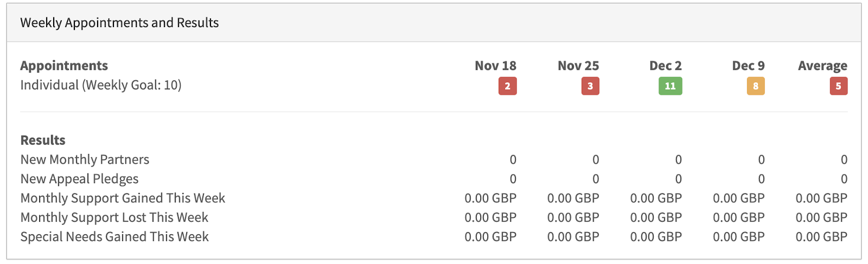This screenshot has width=868, height=264.
Task: Click the Nov 25 column header
Action: coord(578,66)
